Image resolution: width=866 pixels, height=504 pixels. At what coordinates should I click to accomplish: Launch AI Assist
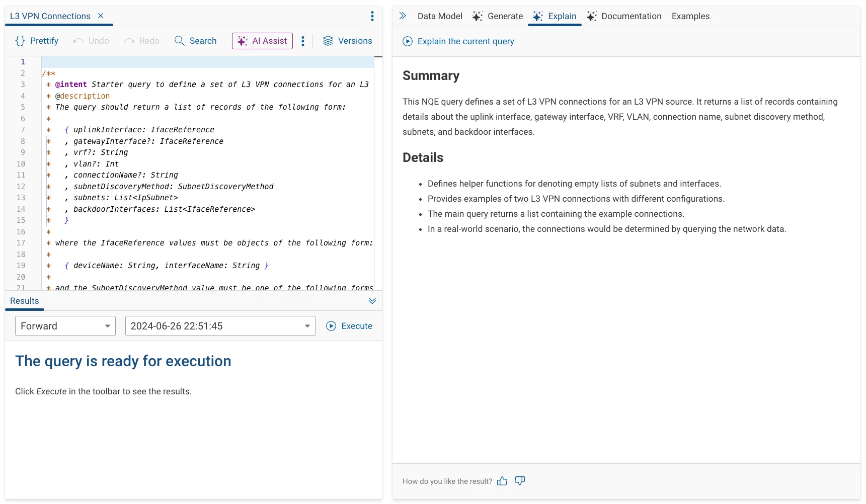(262, 41)
